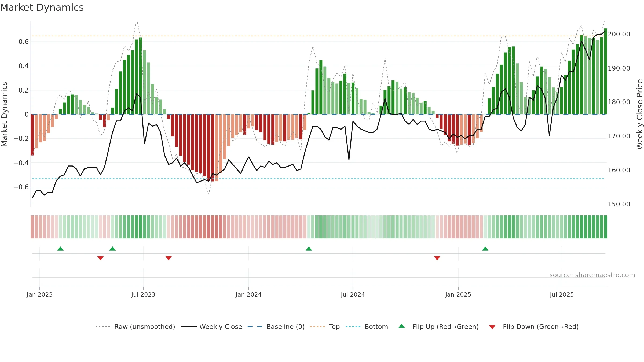This screenshot has width=644, height=362.
Task: Click the 180.00 price axis label
Action: (x=619, y=102)
